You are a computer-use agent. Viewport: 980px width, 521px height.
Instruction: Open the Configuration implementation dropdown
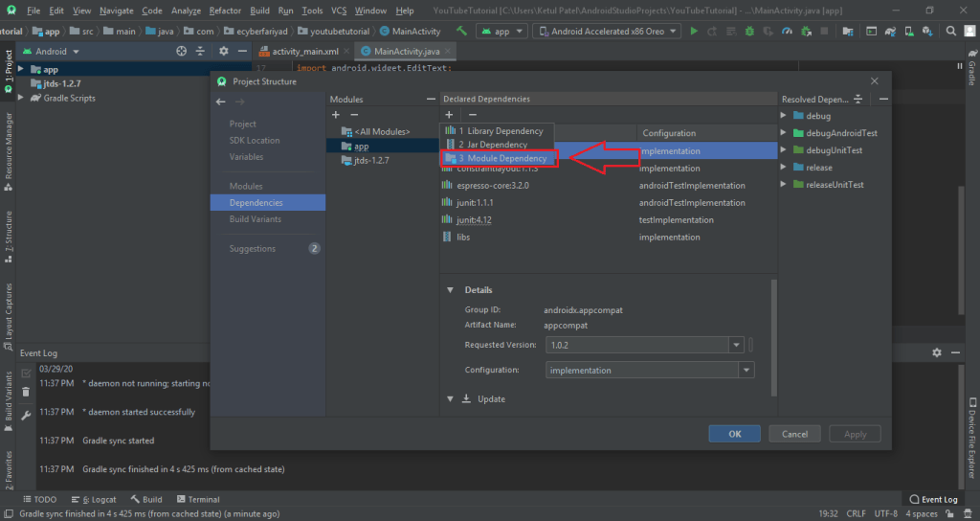coord(745,371)
